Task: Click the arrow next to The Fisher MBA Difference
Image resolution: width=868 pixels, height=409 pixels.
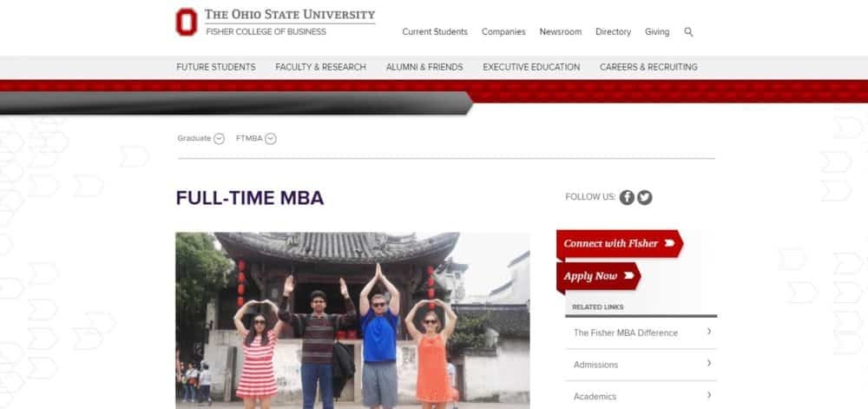Action: tap(709, 332)
